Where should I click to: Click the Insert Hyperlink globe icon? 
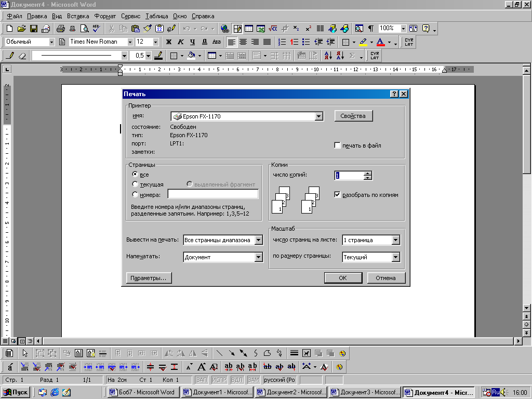[224, 29]
